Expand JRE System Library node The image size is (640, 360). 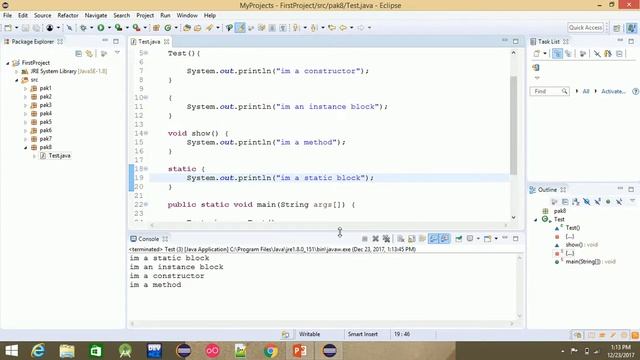coord(17,71)
